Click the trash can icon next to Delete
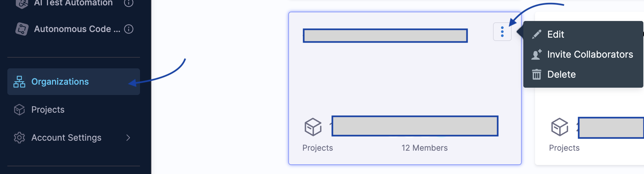Screen dimensions: 644x174 536,74
